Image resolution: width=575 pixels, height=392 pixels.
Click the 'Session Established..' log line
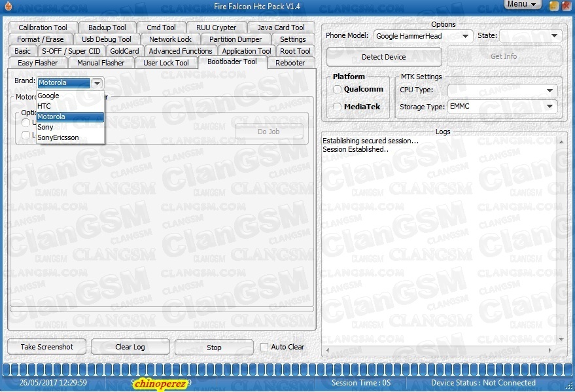pos(355,149)
